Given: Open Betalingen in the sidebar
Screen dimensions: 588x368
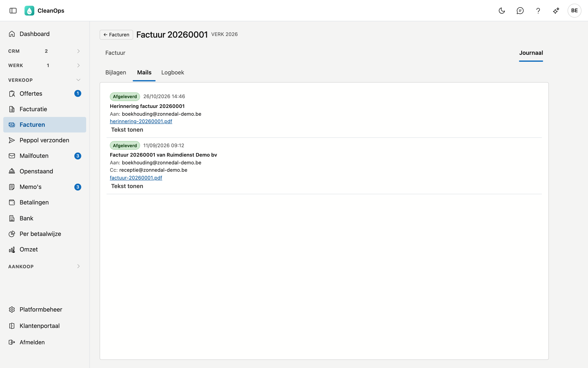Looking at the screenshot, I should click(x=45, y=202).
